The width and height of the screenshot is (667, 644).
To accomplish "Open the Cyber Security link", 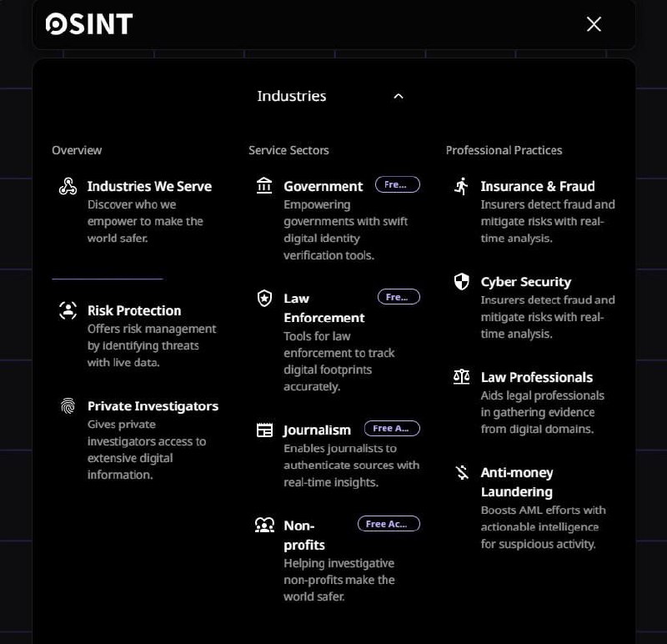I will [x=526, y=282].
